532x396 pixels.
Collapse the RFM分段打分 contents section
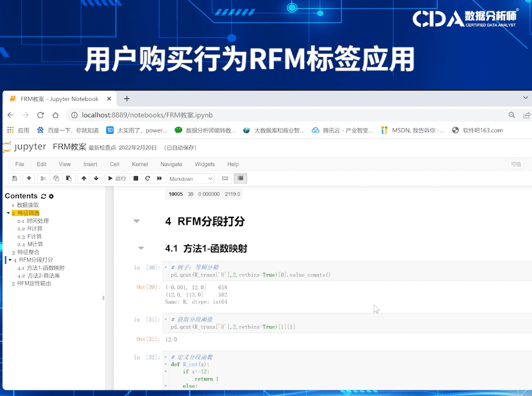coord(10,260)
